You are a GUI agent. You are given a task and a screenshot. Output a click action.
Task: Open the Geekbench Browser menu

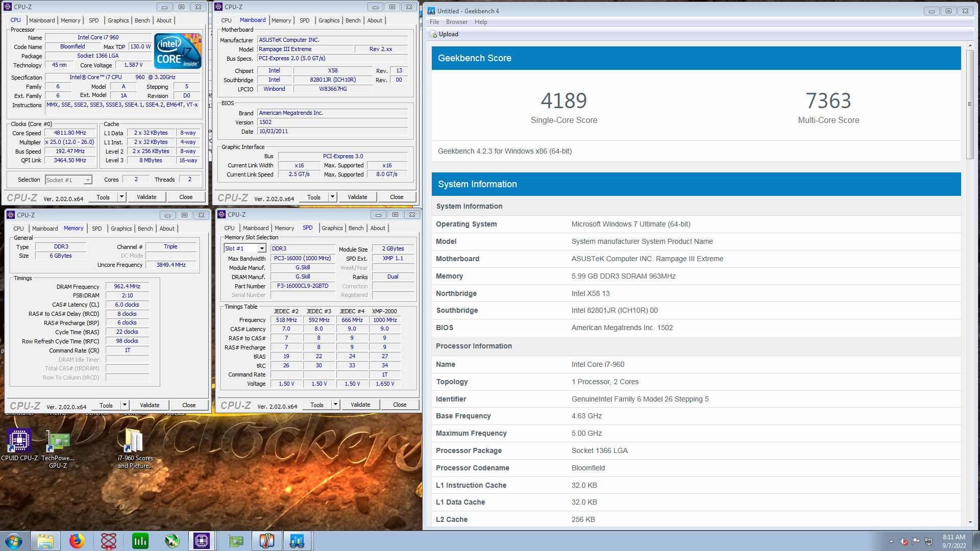tap(457, 22)
